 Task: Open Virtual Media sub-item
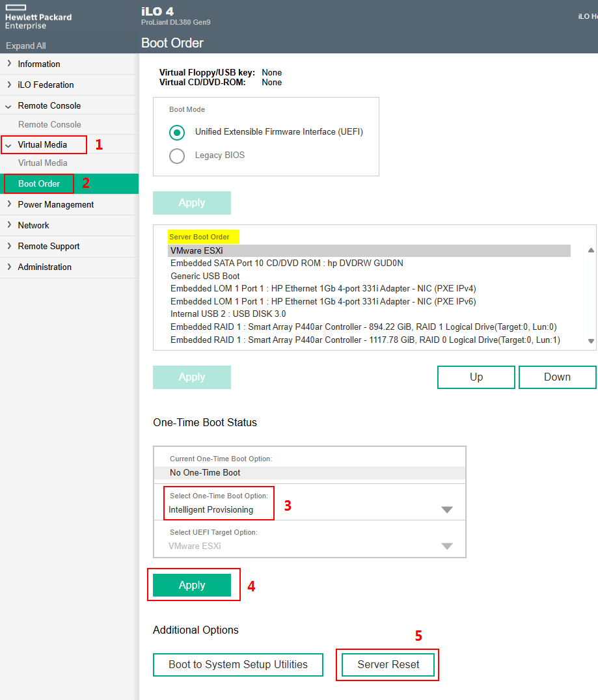coord(43,163)
